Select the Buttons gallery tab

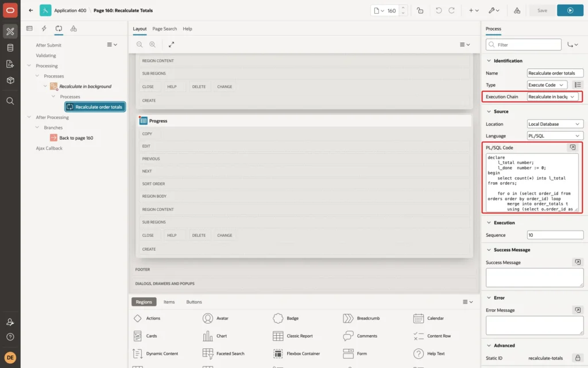(194, 302)
